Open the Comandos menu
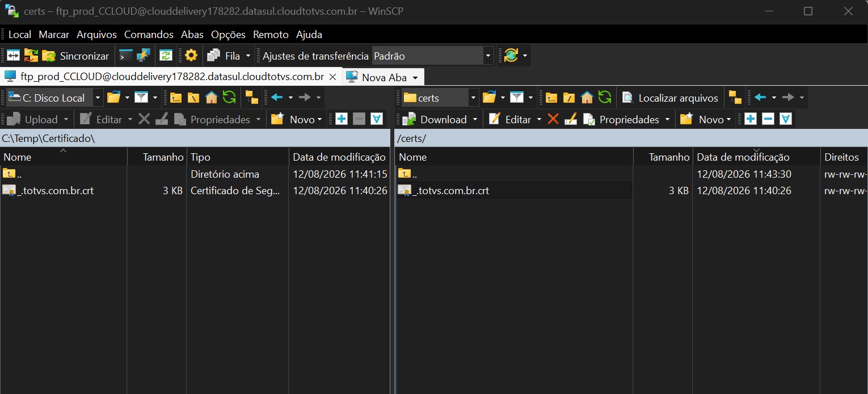The image size is (868, 394). (x=149, y=35)
